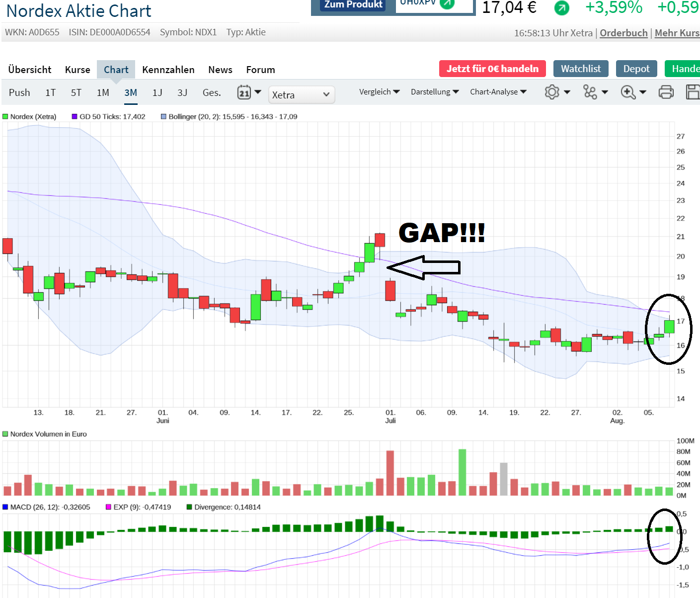Click the '+3,59%' change value

pos(614,7)
